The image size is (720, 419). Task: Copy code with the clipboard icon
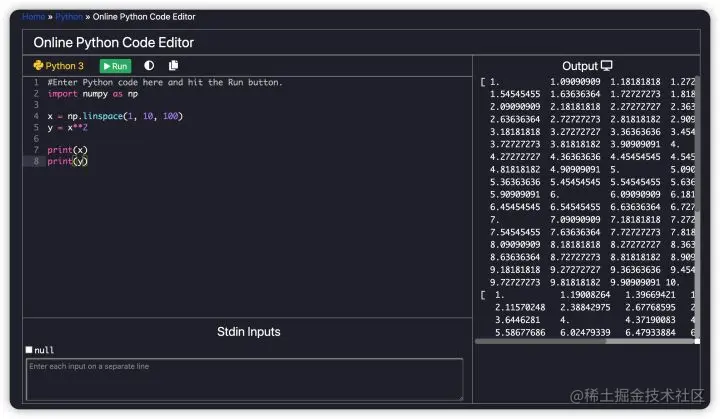click(173, 65)
